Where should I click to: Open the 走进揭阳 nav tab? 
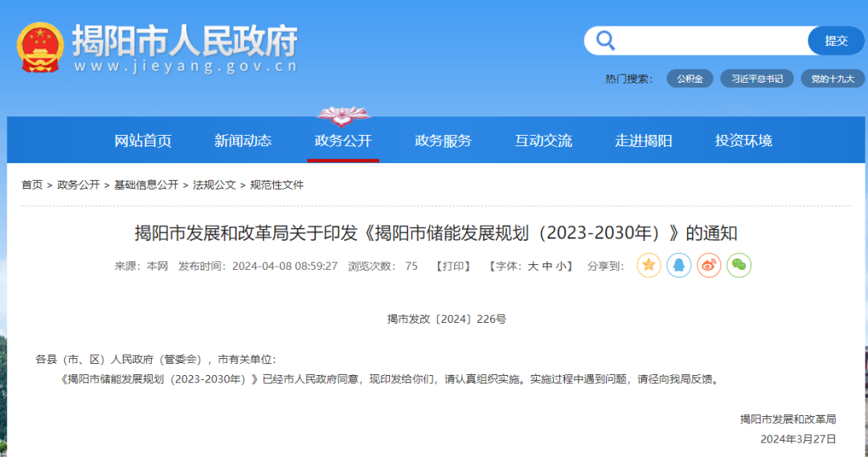[643, 141]
